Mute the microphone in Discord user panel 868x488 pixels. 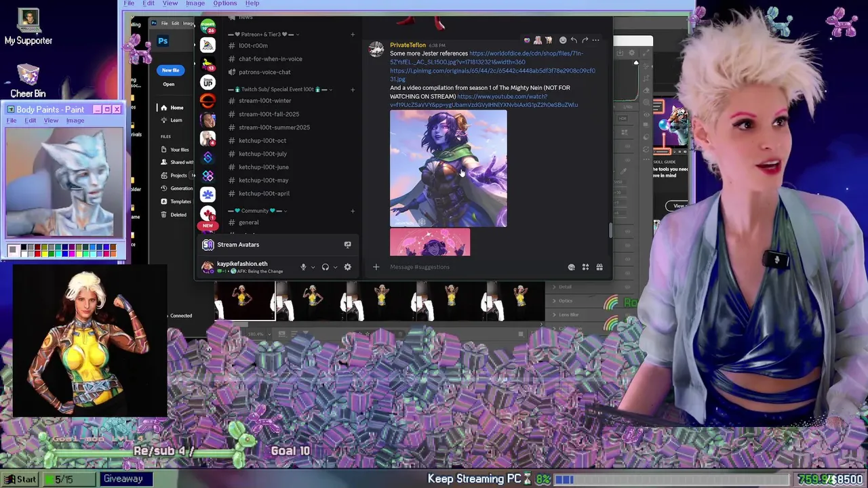click(x=303, y=267)
